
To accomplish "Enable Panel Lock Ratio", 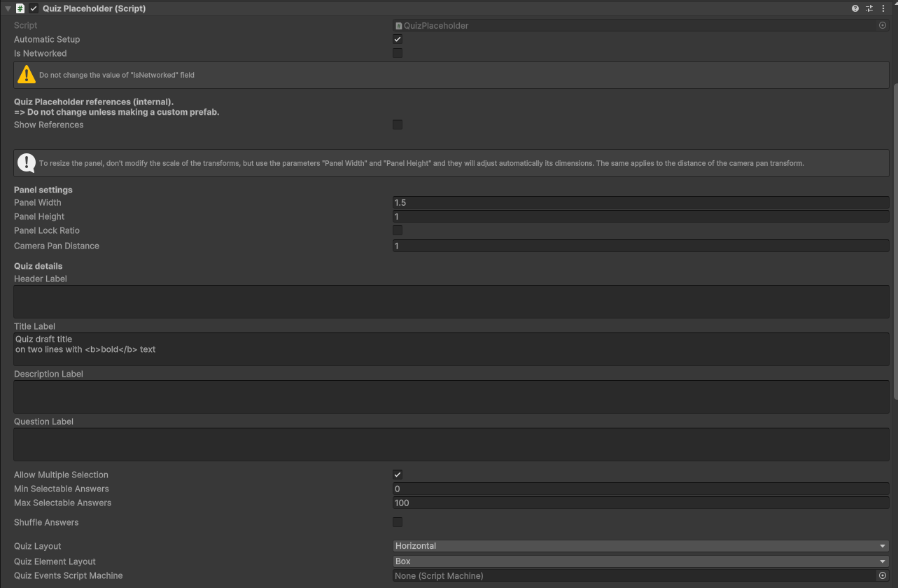I will click(398, 230).
